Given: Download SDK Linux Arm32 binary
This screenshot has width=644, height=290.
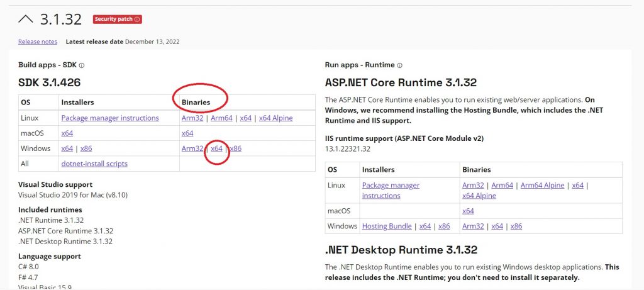Looking at the screenshot, I should [192, 118].
